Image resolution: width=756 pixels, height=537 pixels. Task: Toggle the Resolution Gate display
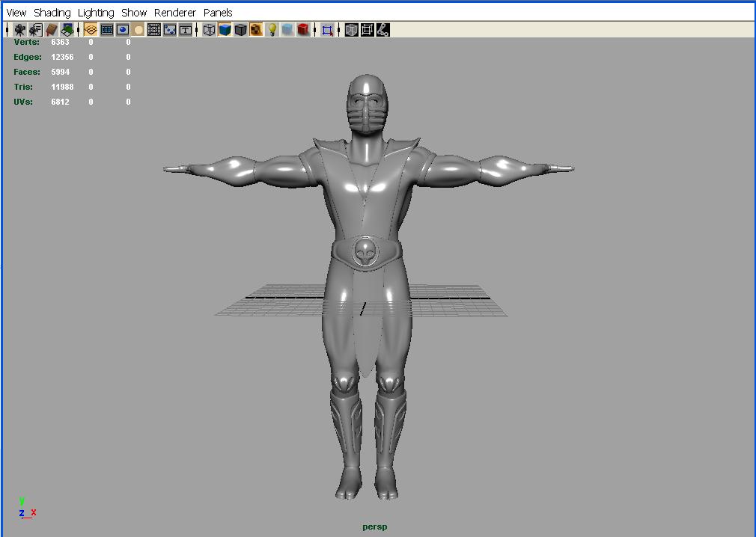coord(123,30)
